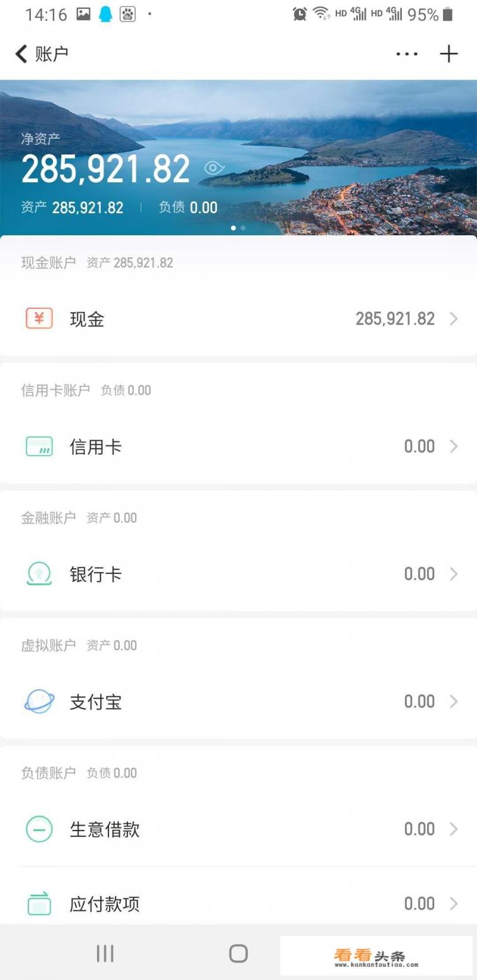The image size is (477, 980).
Task: Open 支付宝 account balance 0.00
Action: [x=419, y=701]
